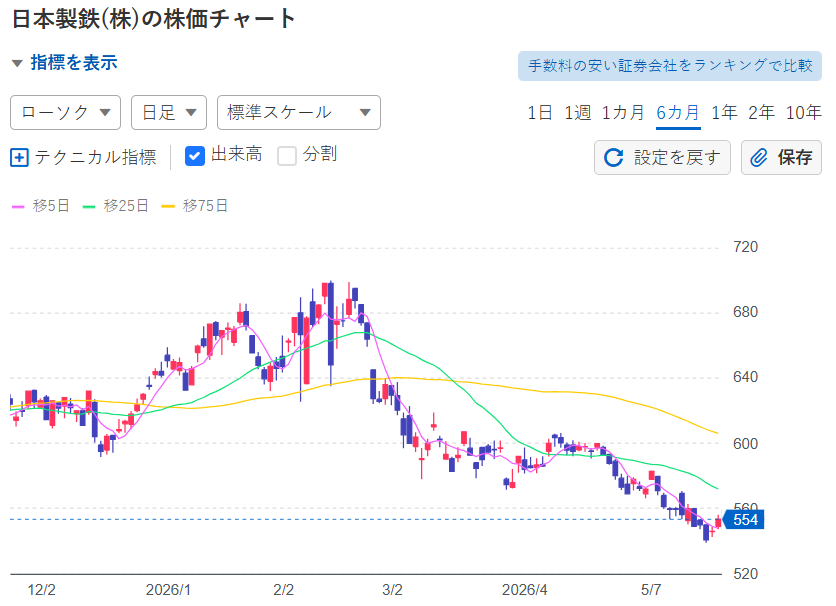The height and width of the screenshot is (606, 836).
Task: Open the 日足 interval dropdown
Action: [169, 112]
